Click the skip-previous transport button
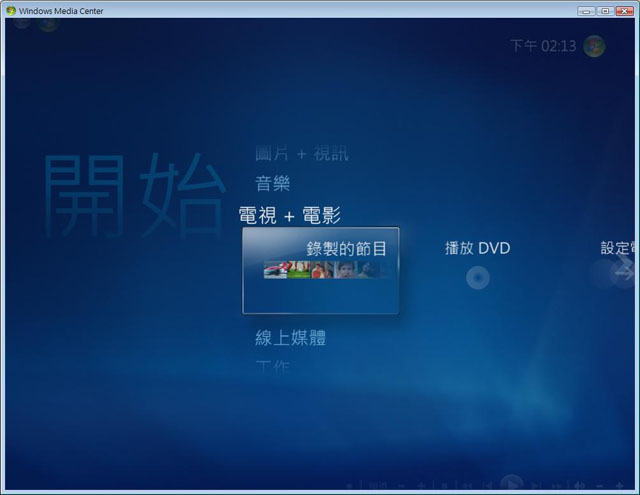This screenshot has height=495, width=640. tap(488, 486)
